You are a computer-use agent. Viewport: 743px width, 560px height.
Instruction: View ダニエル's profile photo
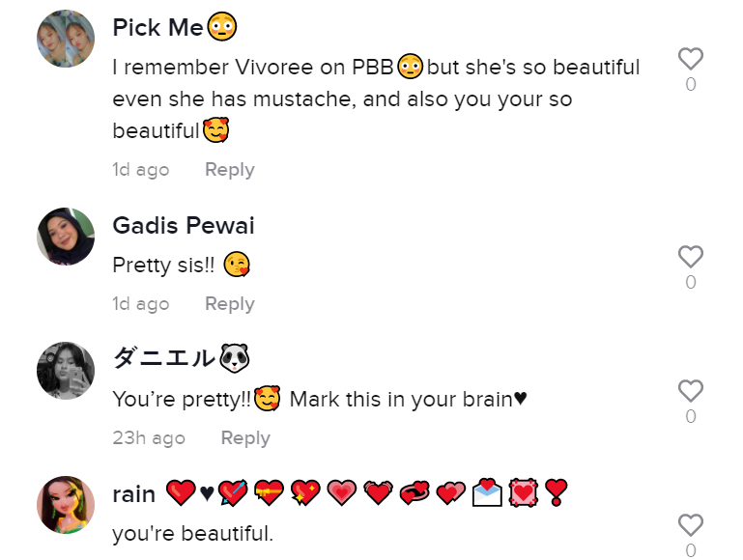click(66, 371)
